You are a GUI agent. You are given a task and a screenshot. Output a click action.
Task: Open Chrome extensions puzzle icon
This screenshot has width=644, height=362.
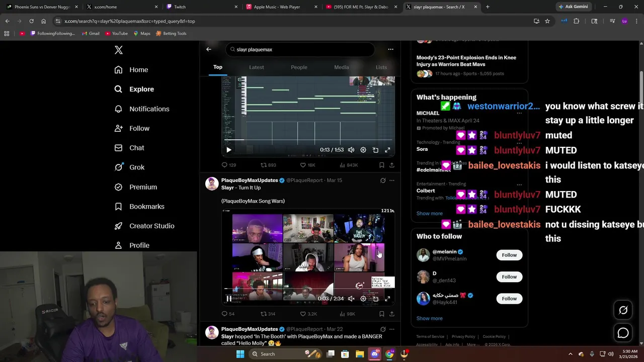click(x=577, y=21)
